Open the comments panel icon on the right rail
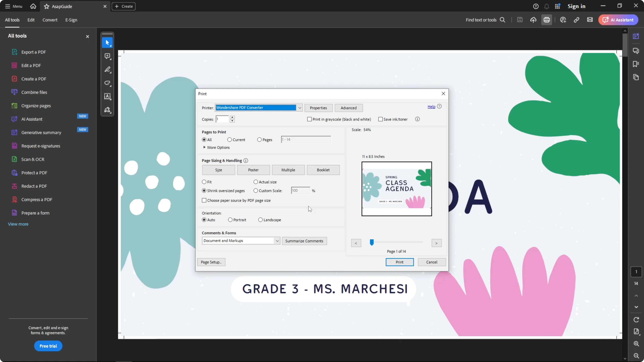644x362 pixels. pyautogui.click(x=636, y=51)
